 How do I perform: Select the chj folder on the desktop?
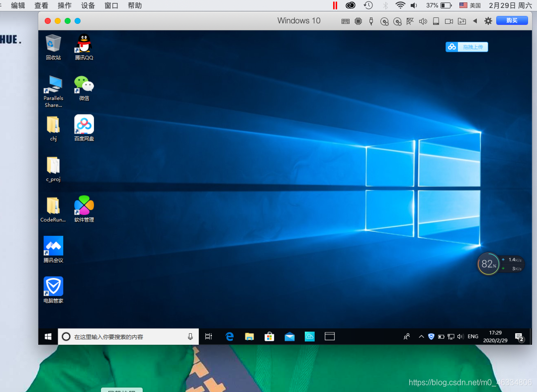pyautogui.click(x=53, y=128)
